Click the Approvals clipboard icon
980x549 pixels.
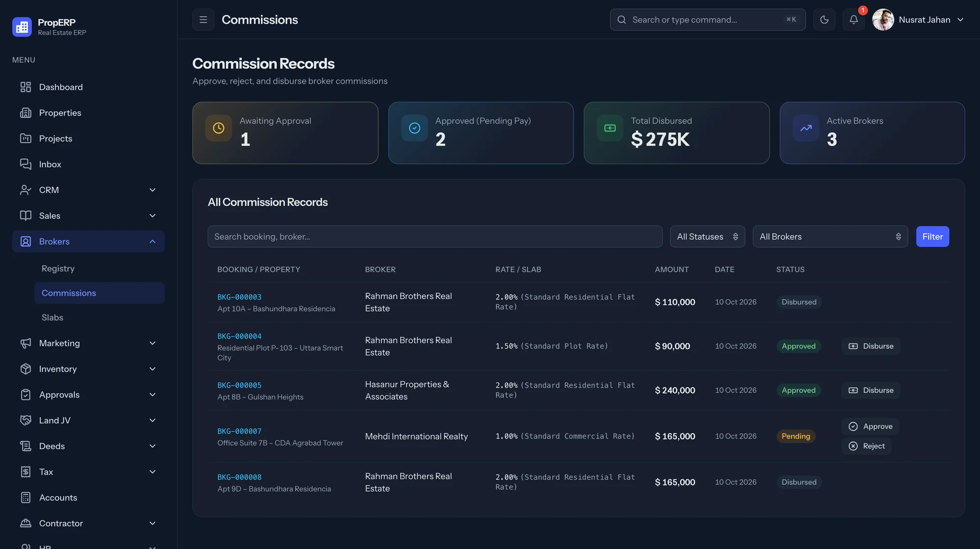pyautogui.click(x=25, y=395)
